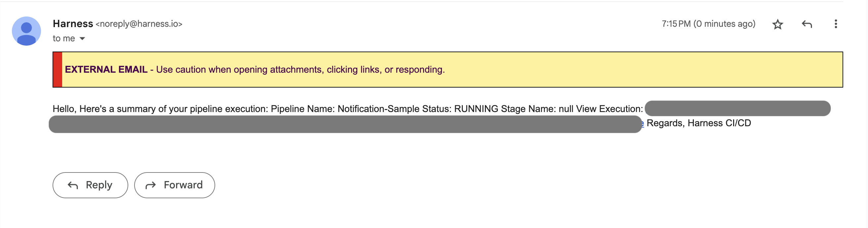Click the "RUNNING" status word
Viewport: 868px width, 228px height.
476,109
